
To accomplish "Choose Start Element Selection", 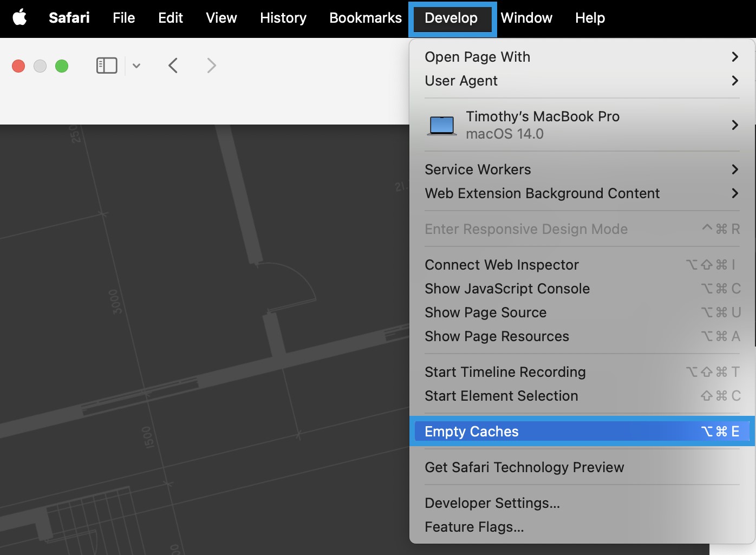I will pyautogui.click(x=582, y=396).
